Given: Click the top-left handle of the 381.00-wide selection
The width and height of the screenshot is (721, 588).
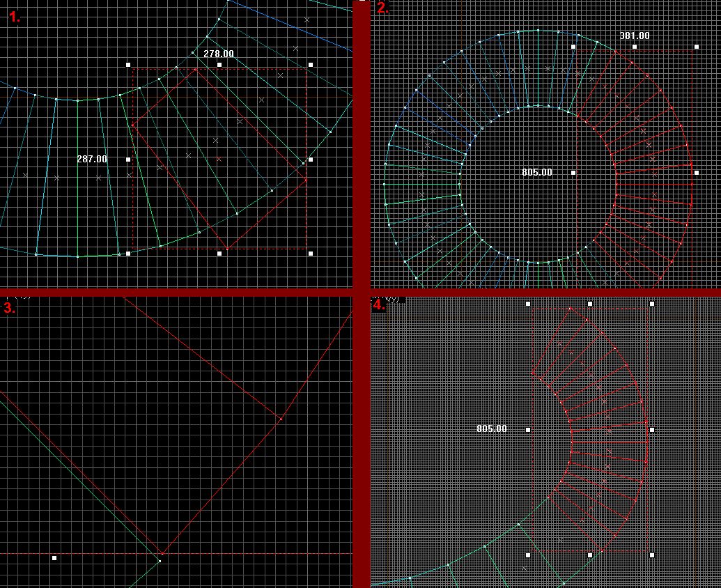Looking at the screenshot, I should [573, 47].
